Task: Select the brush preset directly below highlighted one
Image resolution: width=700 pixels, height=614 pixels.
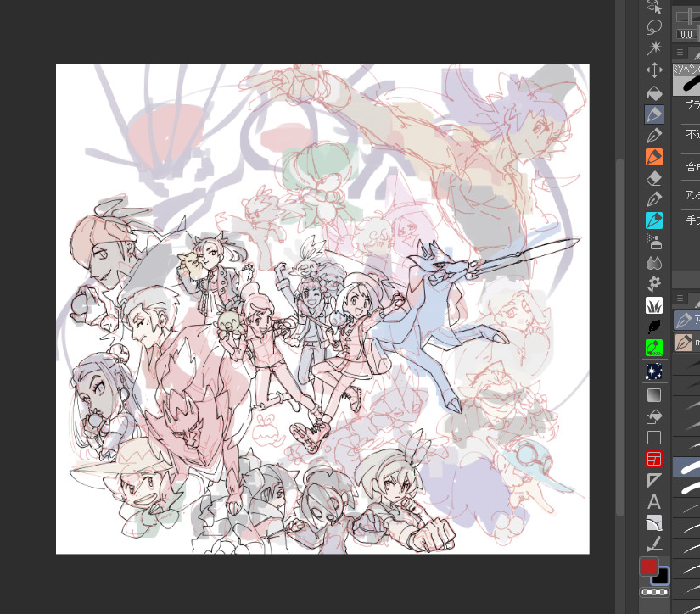Action: [686, 488]
